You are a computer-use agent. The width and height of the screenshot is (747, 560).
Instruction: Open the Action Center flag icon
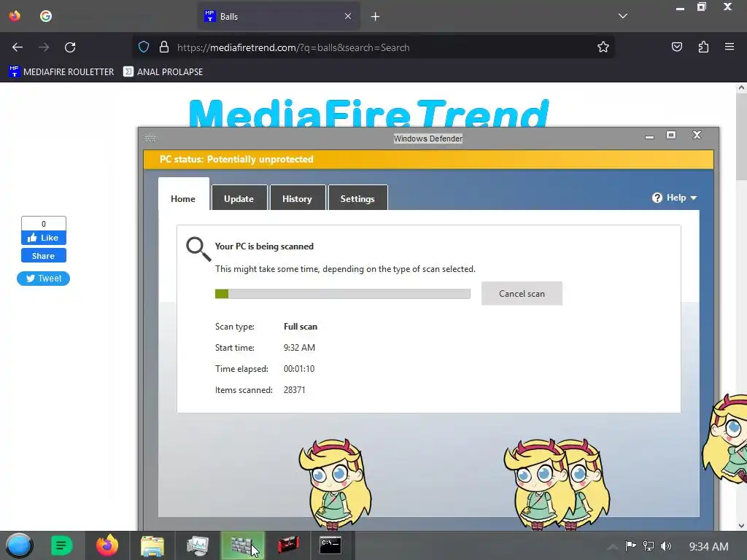(x=630, y=545)
